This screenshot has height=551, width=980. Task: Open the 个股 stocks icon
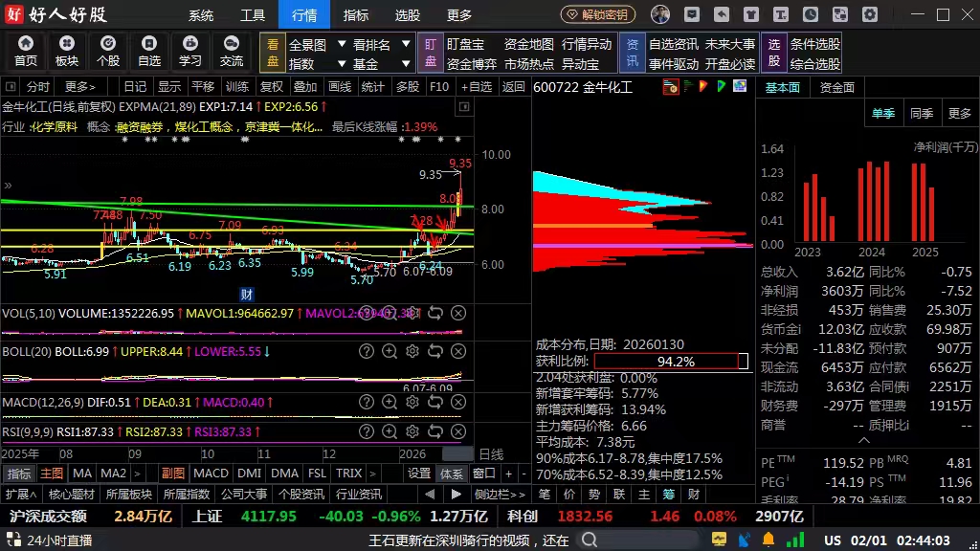[x=108, y=52]
